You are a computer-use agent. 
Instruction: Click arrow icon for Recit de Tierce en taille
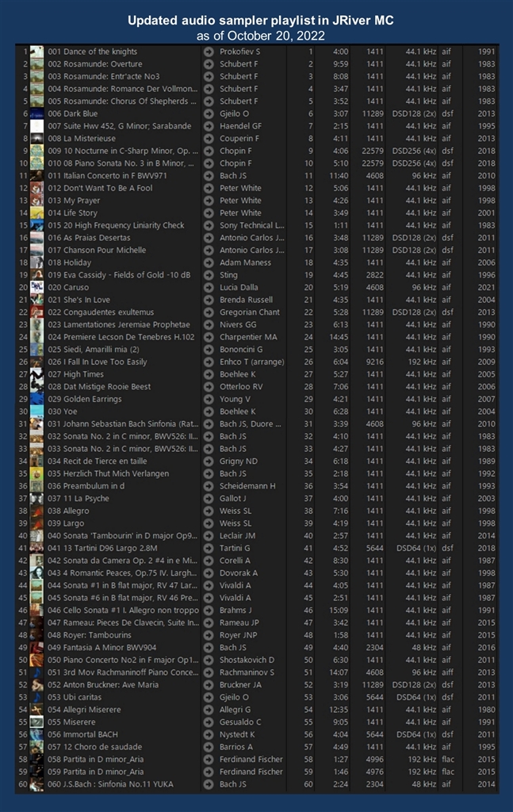pyautogui.click(x=209, y=462)
